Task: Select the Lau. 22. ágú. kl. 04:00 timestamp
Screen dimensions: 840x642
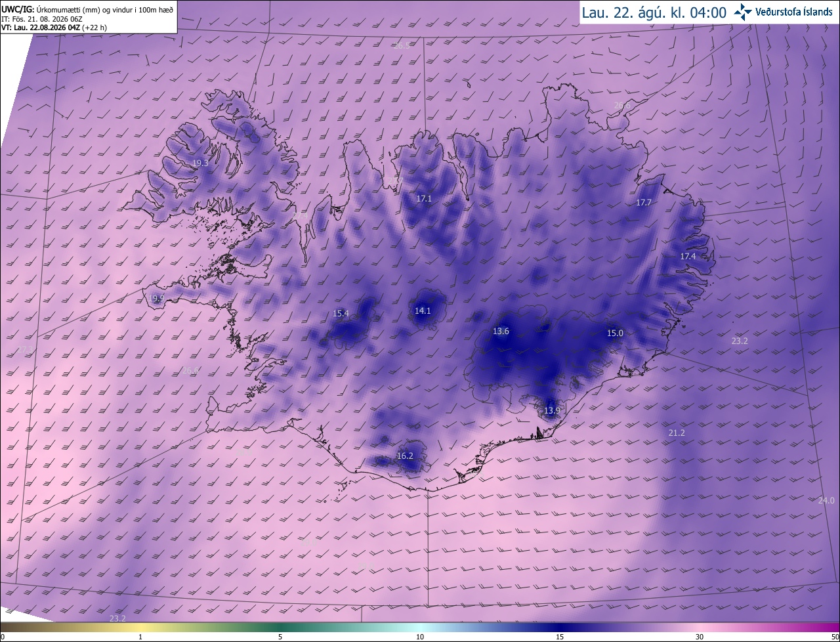Action: click(x=654, y=12)
